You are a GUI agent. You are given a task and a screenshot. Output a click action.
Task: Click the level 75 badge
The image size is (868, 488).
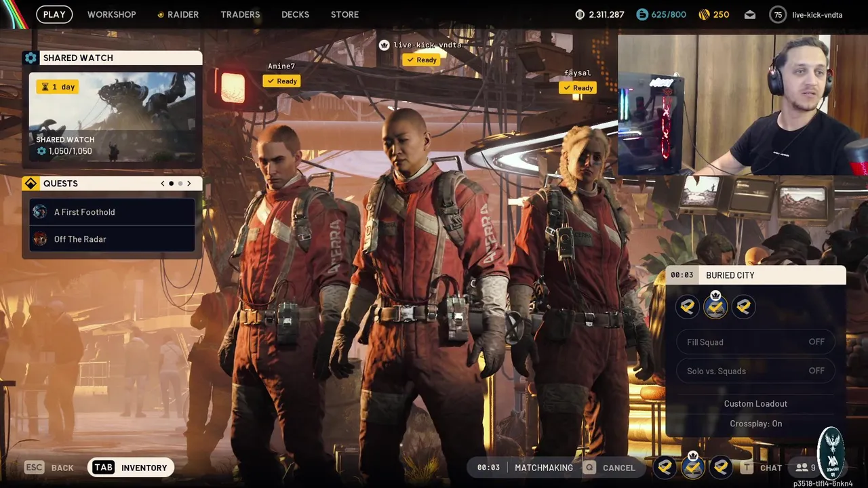tap(778, 14)
